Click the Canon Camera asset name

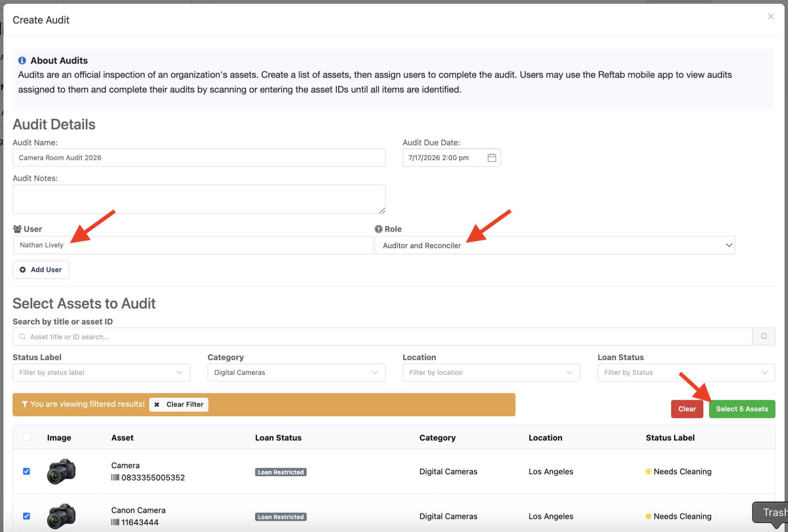coord(139,510)
